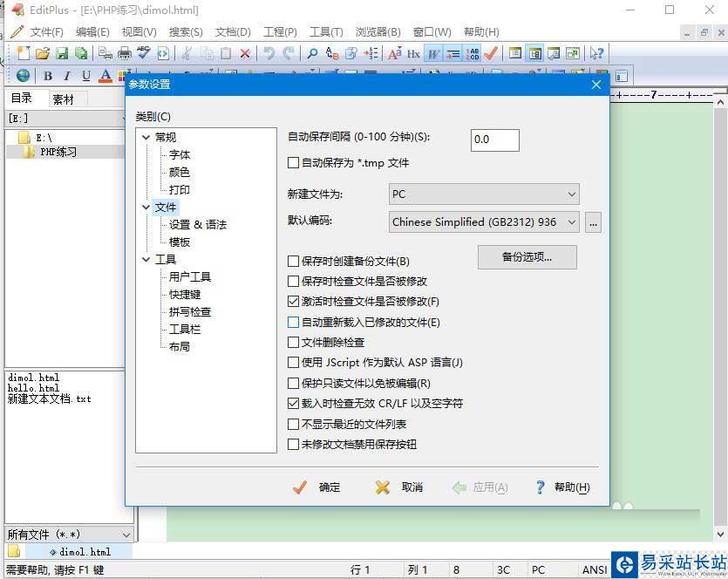Select 工具栏 in the category tree
The width and height of the screenshot is (728, 579).
(x=185, y=330)
